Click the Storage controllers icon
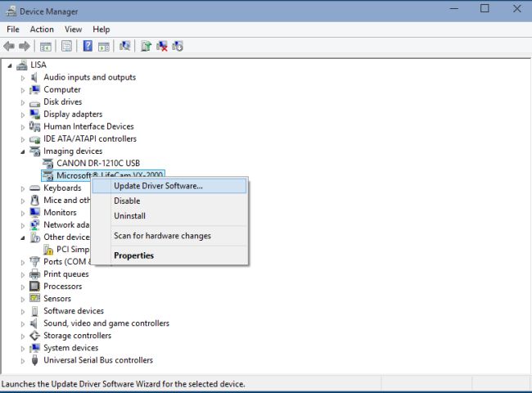The height and width of the screenshot is (393, 532). (x=34, y=336)
